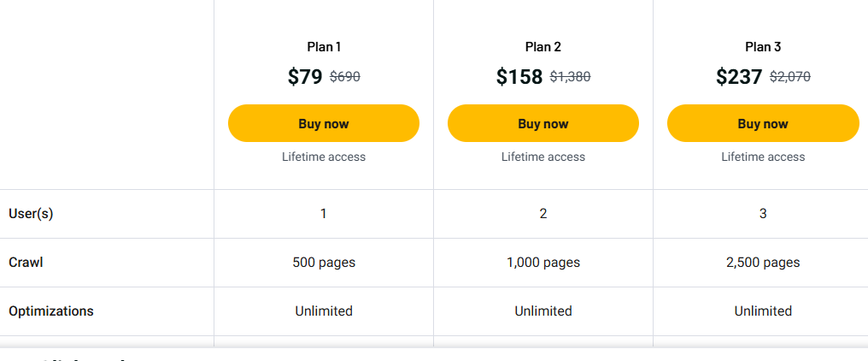Click Lifetime access under Plan 3
Image resolution: width=868 pixels, height=361 pixels.
point(763,157)
